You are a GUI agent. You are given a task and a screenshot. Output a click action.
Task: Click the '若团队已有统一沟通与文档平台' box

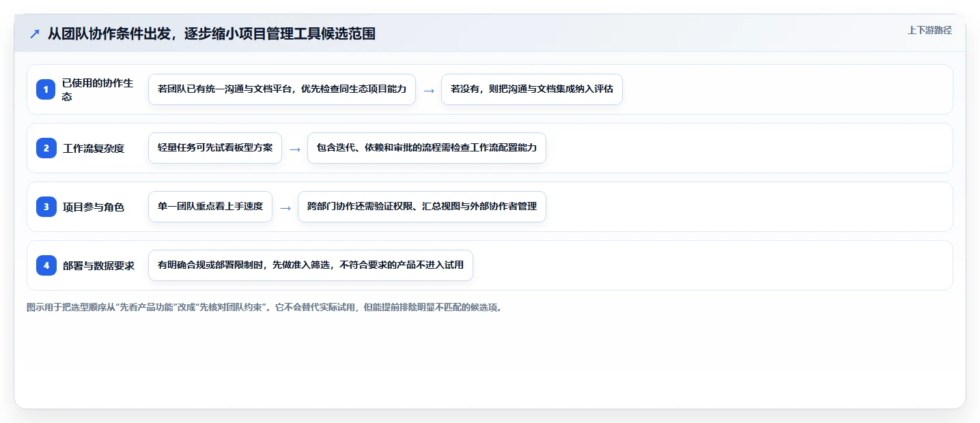[282, 89]
